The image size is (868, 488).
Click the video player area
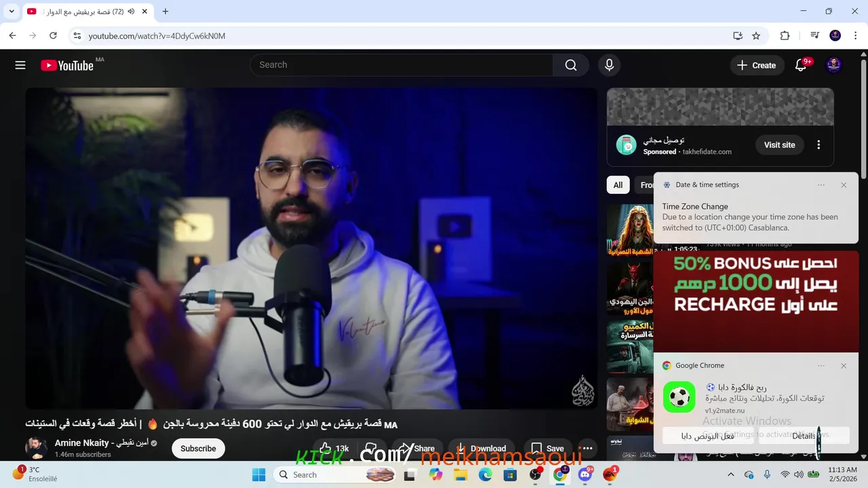312,248
